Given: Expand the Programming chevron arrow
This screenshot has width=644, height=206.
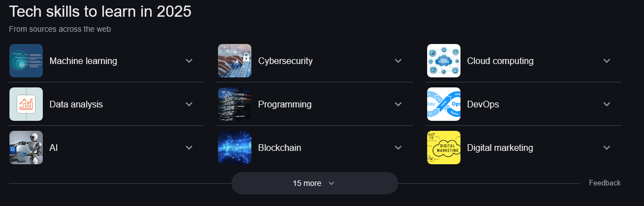Looking at the screenshot, I should click(398, 105).
